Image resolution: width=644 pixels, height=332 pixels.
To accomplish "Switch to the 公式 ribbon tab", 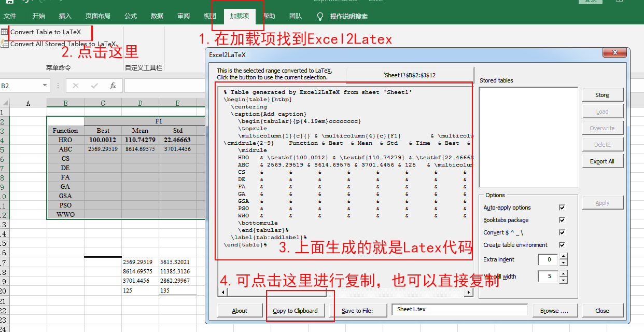I will click(130, 16).
